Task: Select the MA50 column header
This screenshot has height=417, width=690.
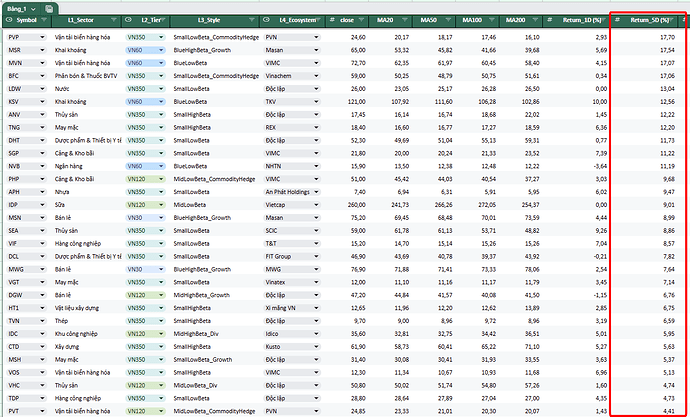Action: (429, 20)
